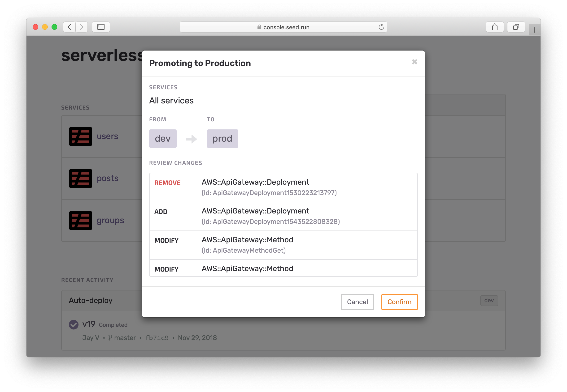Open the users service link
This screenshot has height=392, width=567.
pos(107,136)
